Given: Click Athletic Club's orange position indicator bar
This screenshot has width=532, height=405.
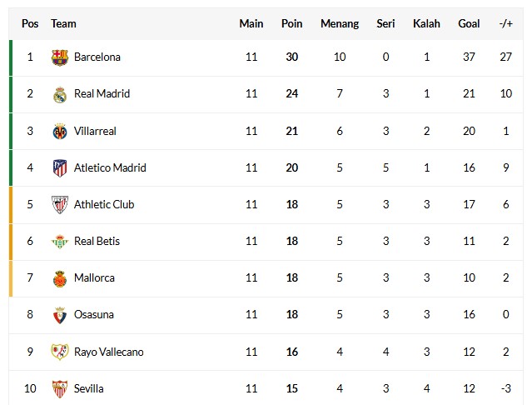Looking at the screenshot, I should pyautogui.click(x=11, y=205).
